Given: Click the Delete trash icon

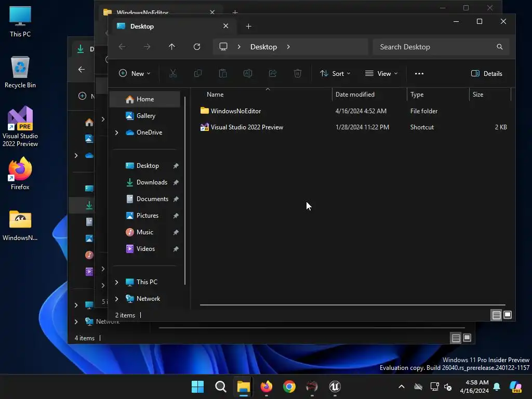Looking at the screenshot, I should [x=298, y=73].
